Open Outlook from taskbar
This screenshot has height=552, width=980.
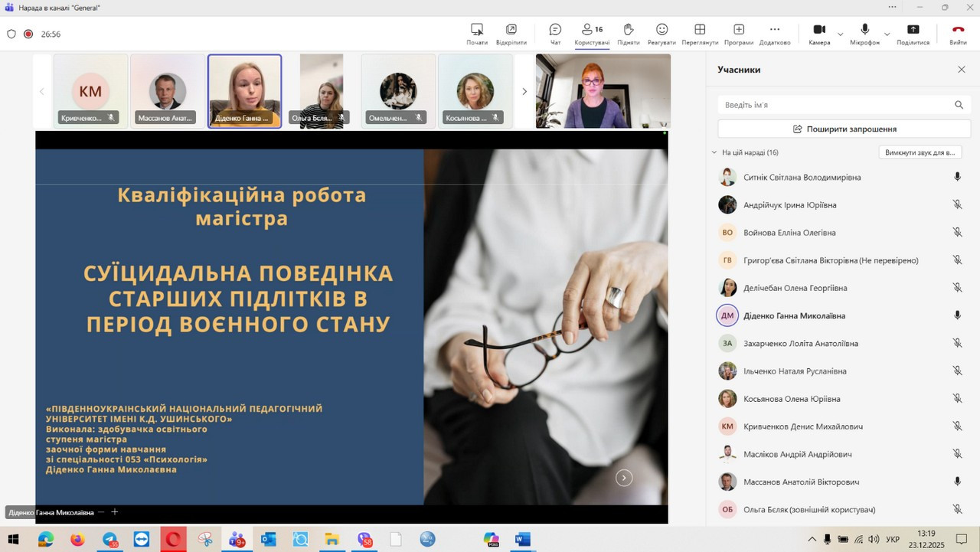click(x=268, y=540)
